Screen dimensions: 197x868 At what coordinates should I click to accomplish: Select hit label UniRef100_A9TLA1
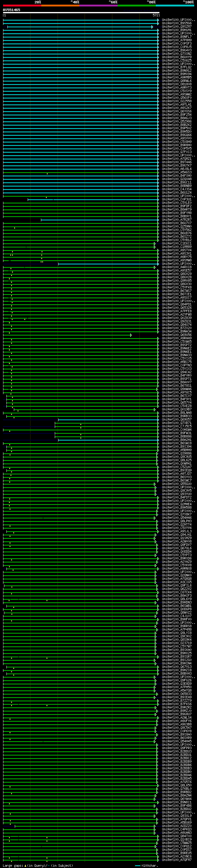coord(177,104)
